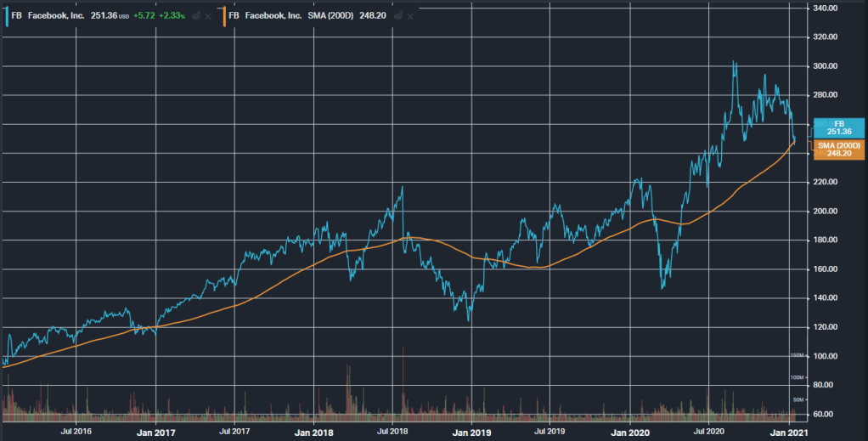Click the orange SMA series color bar

click(223, 15)
